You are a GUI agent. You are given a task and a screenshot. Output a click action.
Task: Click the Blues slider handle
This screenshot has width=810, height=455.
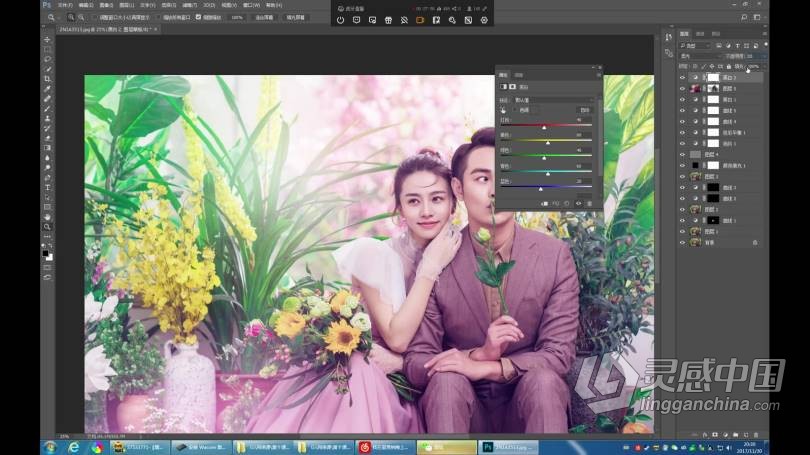(x=540, y=189)
